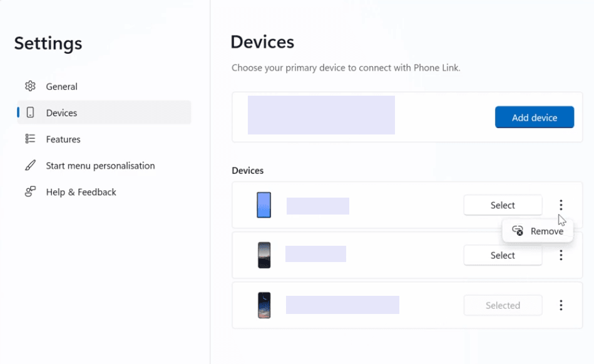Open the Features settings section

(x=63, y=139)
